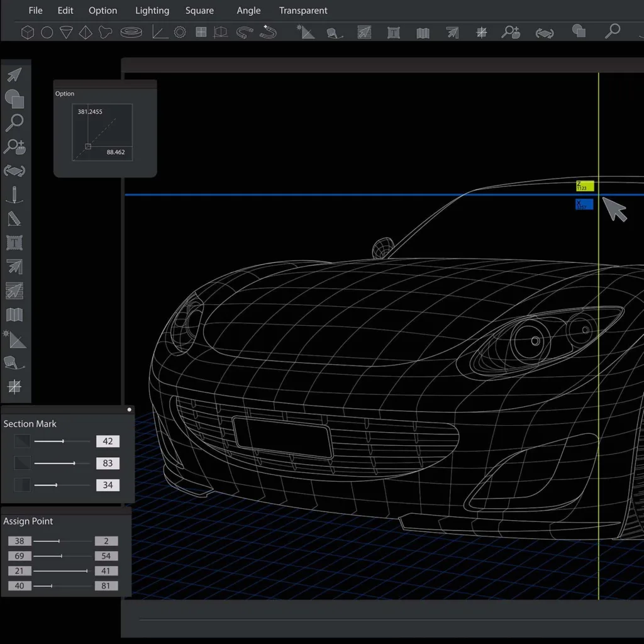Select the cone shape icon in top toolbar
This screenshot has height=644, width=644.
click(x=66, y=32)
